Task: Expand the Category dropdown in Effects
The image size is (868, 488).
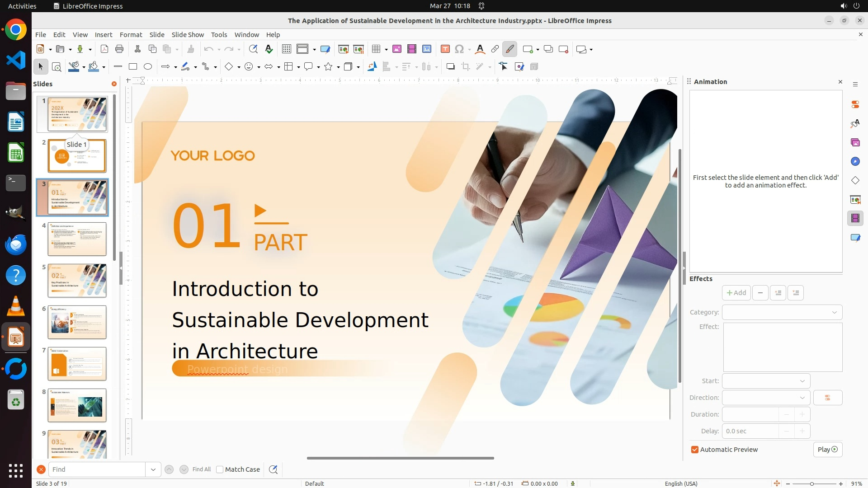Action: point(834,312)
